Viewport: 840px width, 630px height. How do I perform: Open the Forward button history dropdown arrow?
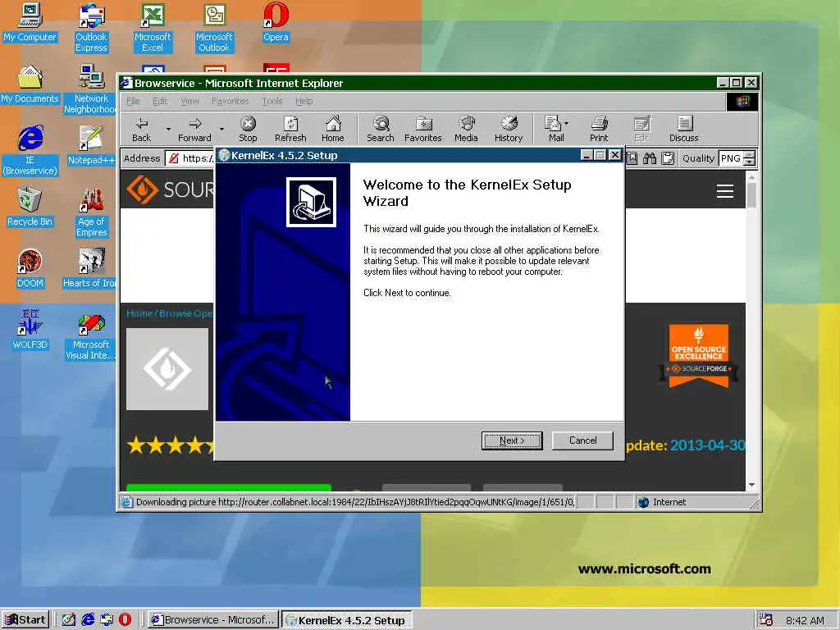coord(221,129)
